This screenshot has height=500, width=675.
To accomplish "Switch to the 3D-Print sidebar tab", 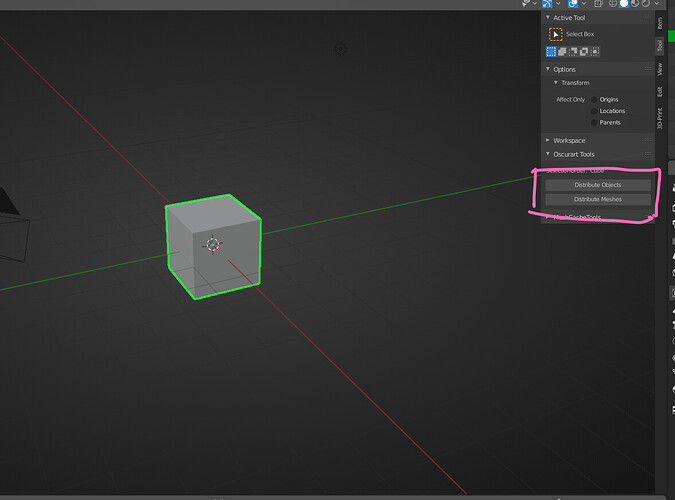I will tap(660, 118).
